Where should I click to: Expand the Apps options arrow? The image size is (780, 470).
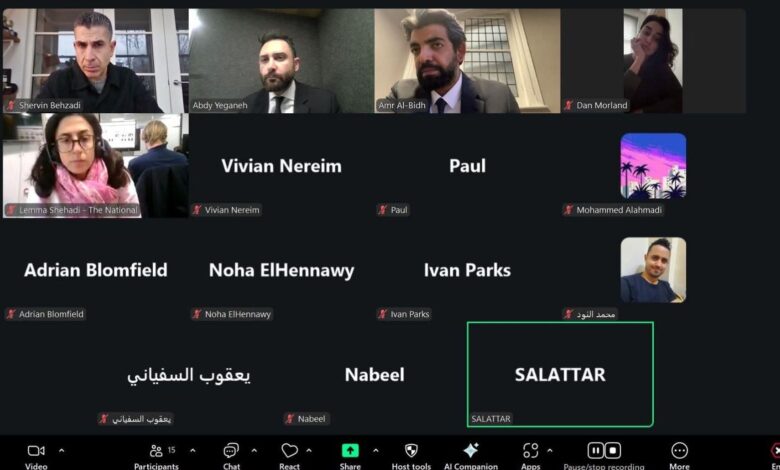550,451
